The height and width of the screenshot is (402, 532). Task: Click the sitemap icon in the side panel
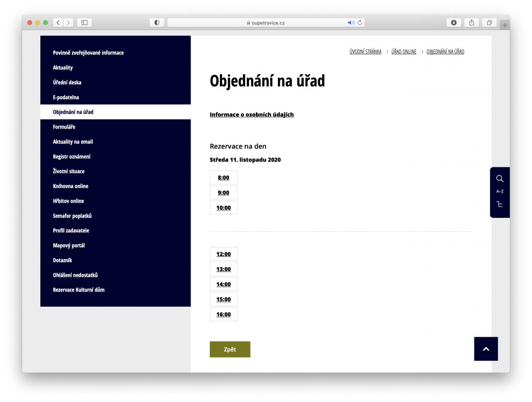tap(500, 204)
